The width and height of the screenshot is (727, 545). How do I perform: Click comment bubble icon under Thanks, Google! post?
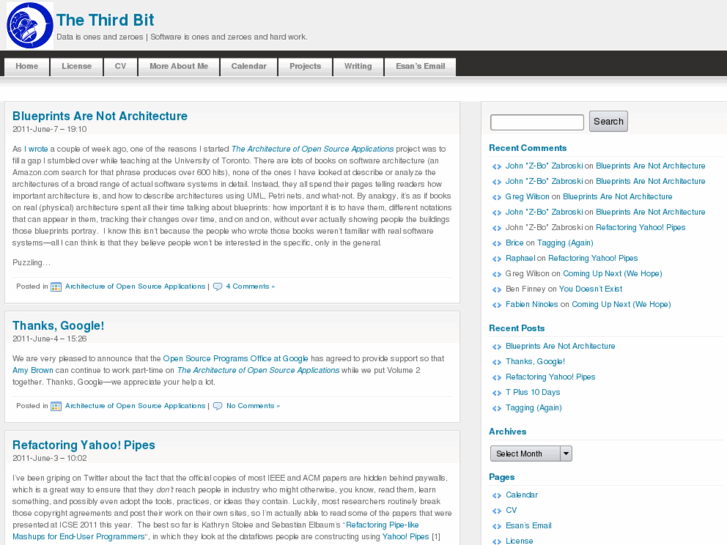coord(217,406)
